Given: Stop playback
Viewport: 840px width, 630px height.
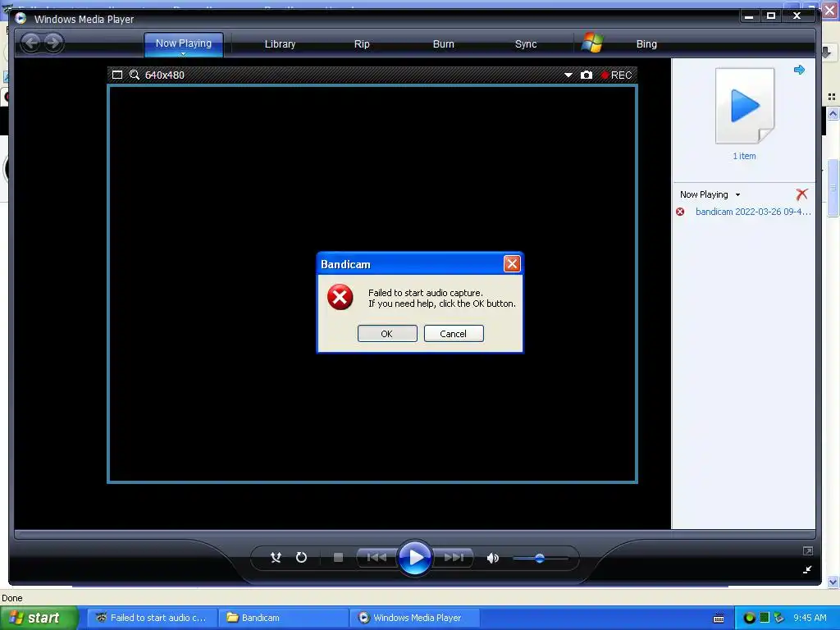Looking at the screenshot, I should click(x=338, y=558).
